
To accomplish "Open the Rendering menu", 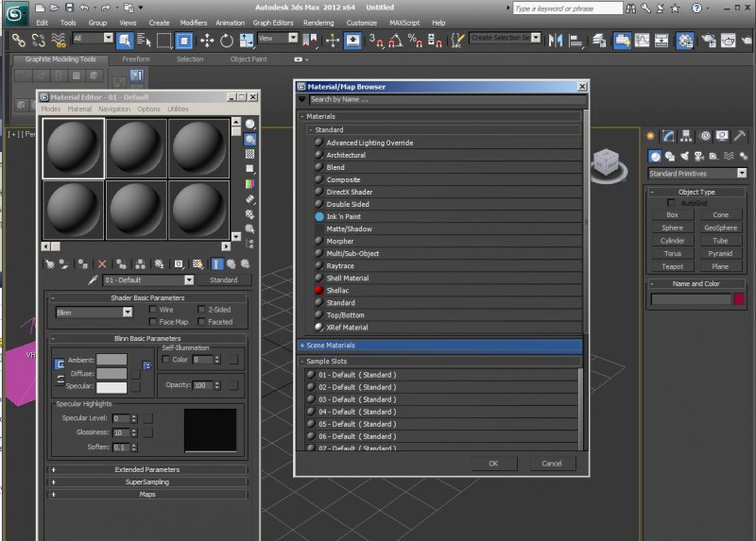I will [x=318, y=23].
